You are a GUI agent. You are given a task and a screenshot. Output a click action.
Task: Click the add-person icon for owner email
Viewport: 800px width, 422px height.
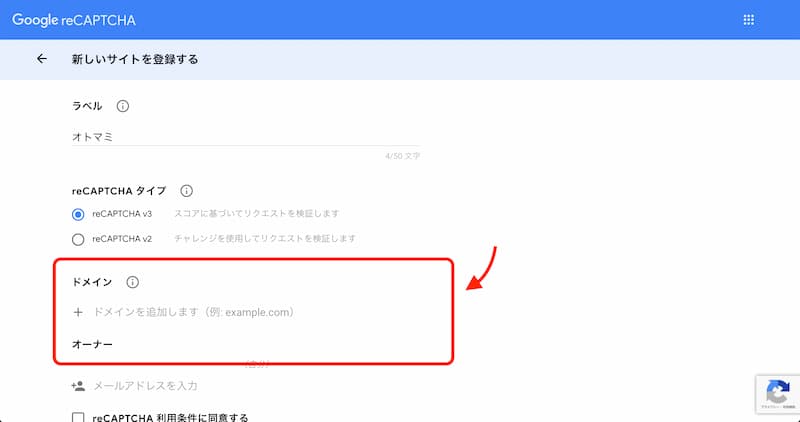[78, 386]
